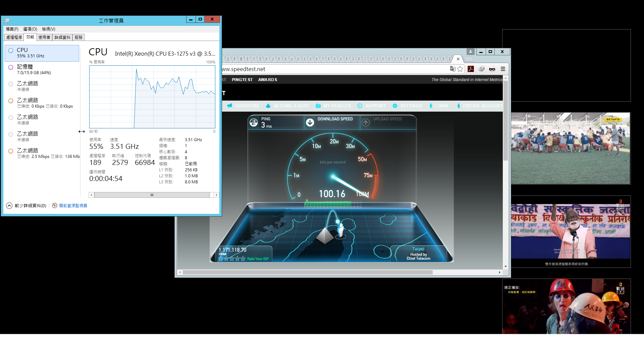Click the CPU usage graph

152,97
